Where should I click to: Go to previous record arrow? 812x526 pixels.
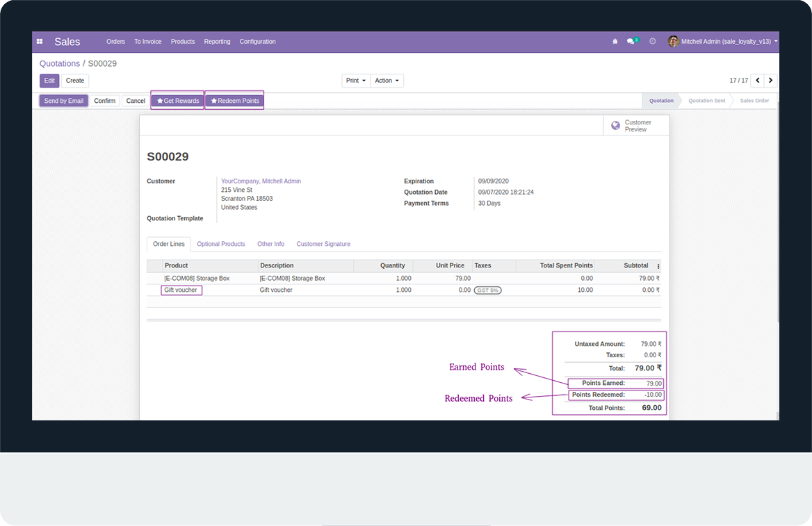(x=758, y=80)
